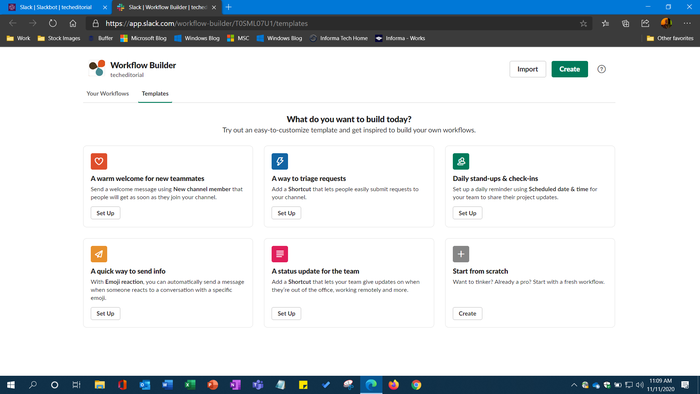The image size is (700, 394).
Task: Click the green Create button
Action: coord(569,69)
